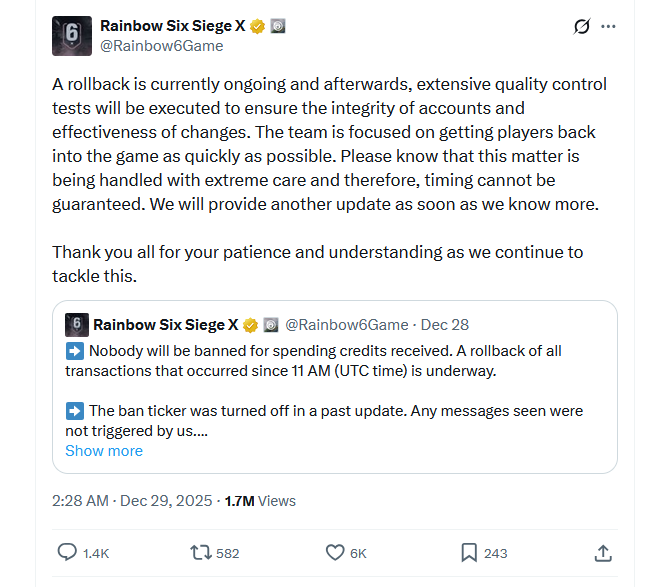Open the @Rainbow6Game handle link
The image size is (653, 587).
point(161,46)
